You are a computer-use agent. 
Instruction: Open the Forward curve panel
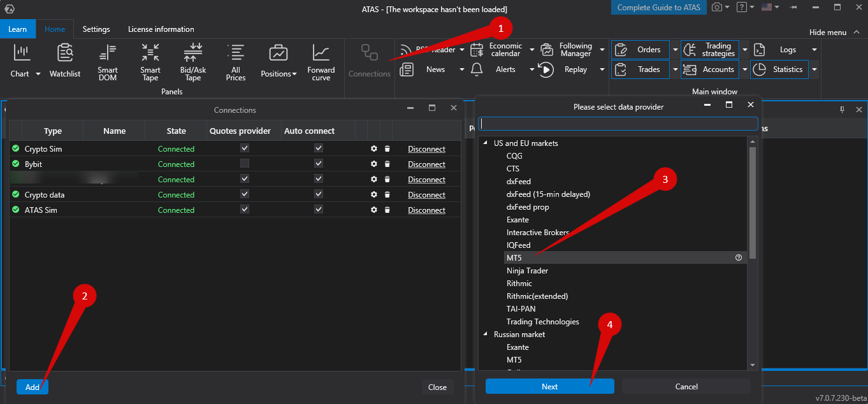tap(321, 61)
